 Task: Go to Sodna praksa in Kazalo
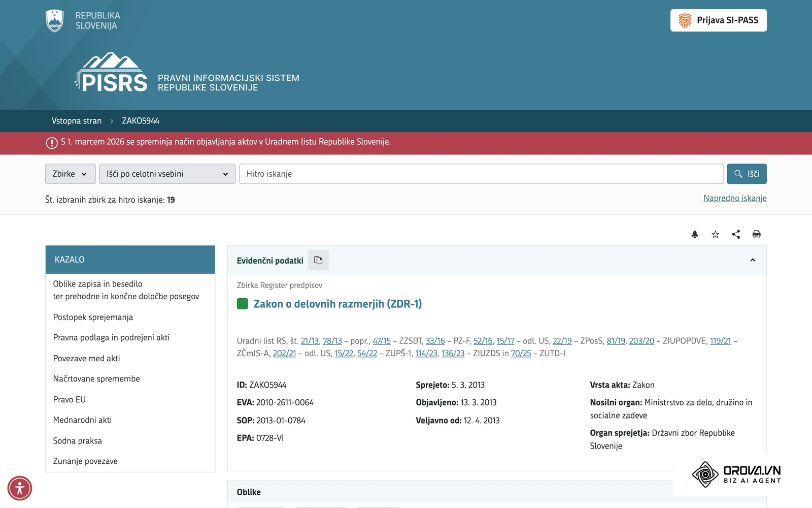click(77, 441)
